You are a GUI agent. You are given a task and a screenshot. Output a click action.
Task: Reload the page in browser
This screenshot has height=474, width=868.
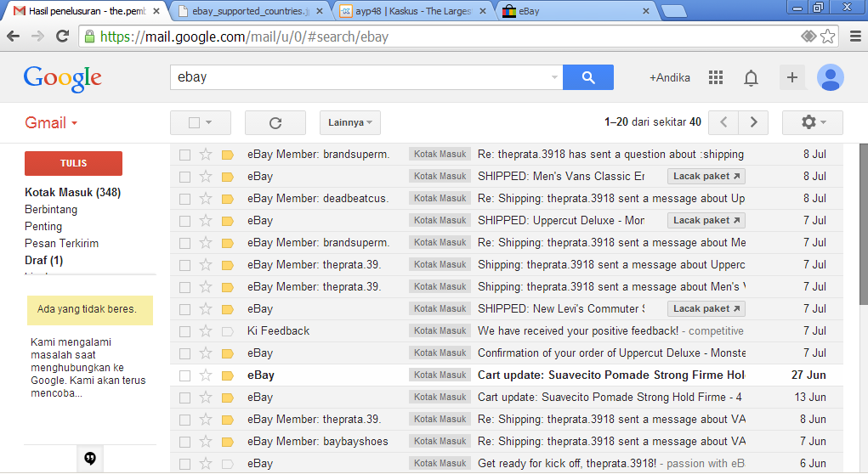(x=63, y=37)
